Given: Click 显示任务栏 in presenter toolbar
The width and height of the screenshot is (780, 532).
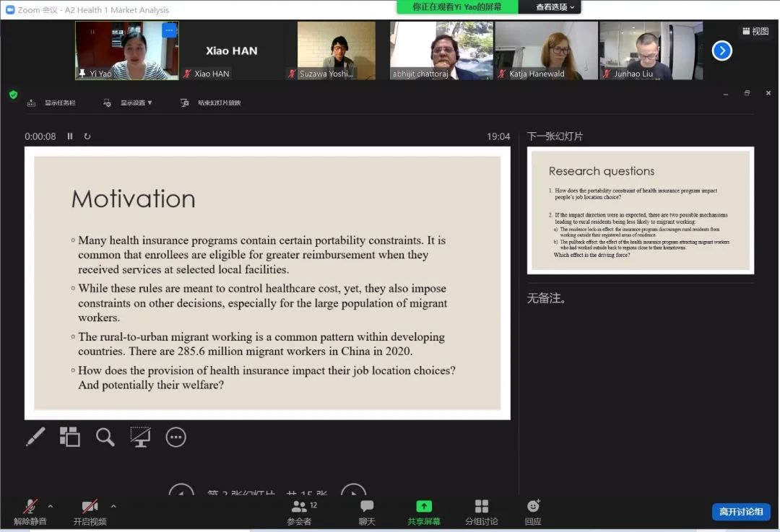Looking at the screenshot, I should [52, 103].
